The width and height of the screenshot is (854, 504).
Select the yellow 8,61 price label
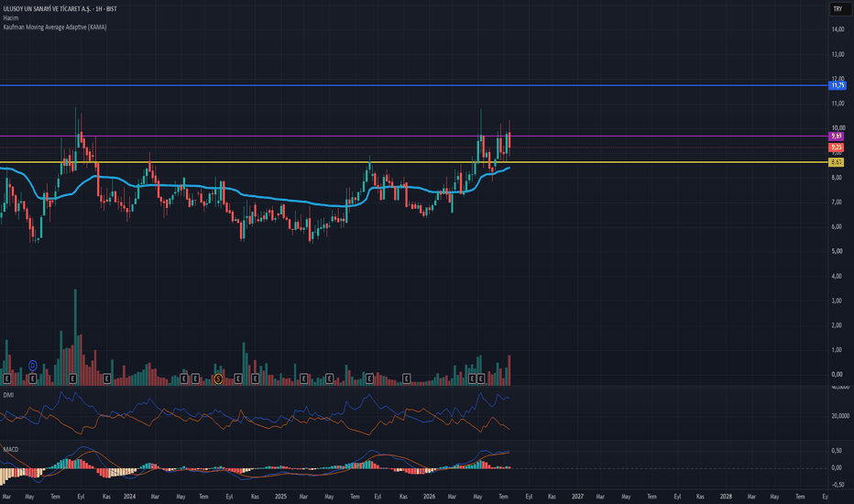[837, 162]
